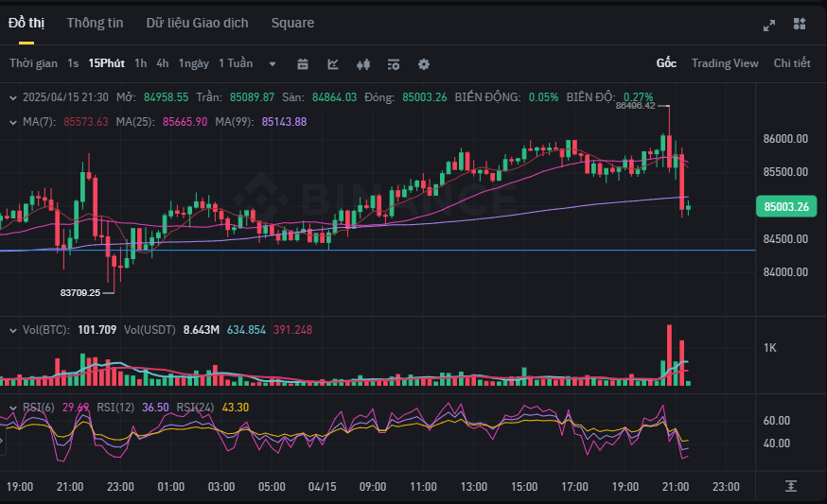Expand more time interval options dropdown
Viewport: 827px width, 504px height.
click(273, 64)
